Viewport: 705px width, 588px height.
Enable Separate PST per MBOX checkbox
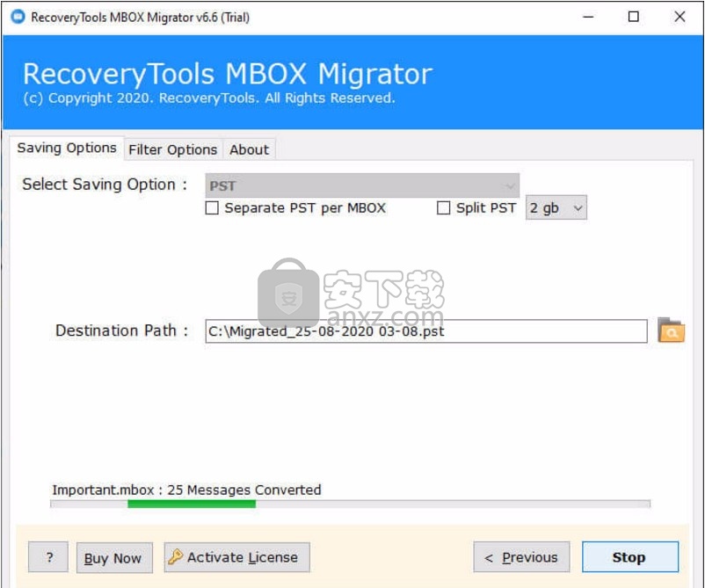click(x=212, y=208)
